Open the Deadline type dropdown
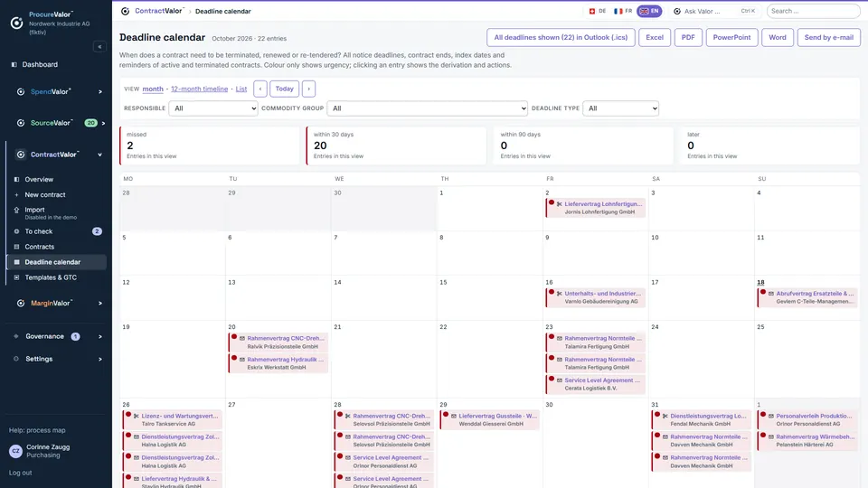The height and width of the screenshot is (488, 868). pos(620,108)
